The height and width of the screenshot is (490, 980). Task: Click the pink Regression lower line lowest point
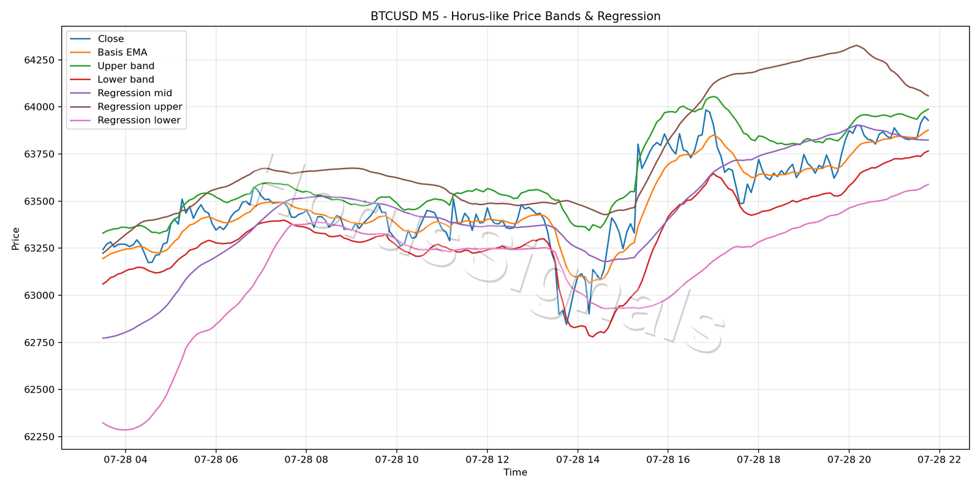coord(124,430)
